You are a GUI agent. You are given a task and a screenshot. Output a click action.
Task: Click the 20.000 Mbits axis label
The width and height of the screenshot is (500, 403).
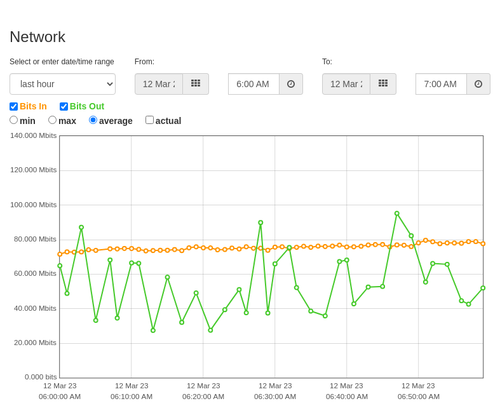coord(35,343)
